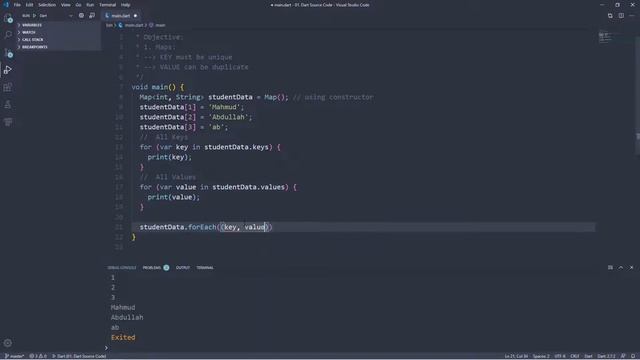The image size is (640, 360).
Task: Click the minimap code overview
Action: tap(605, 38)
